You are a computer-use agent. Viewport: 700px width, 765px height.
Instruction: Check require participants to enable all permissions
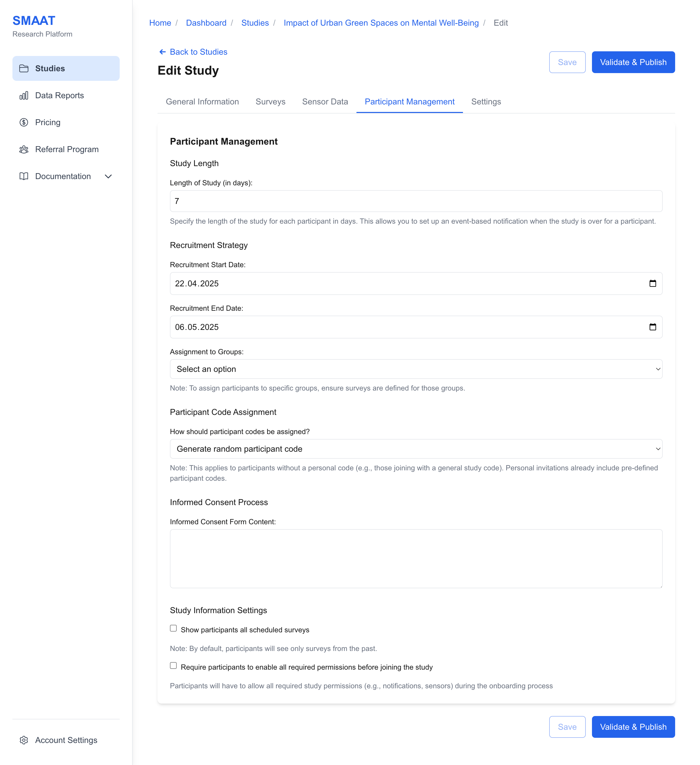pyautogui.click(x=173, y=665)
